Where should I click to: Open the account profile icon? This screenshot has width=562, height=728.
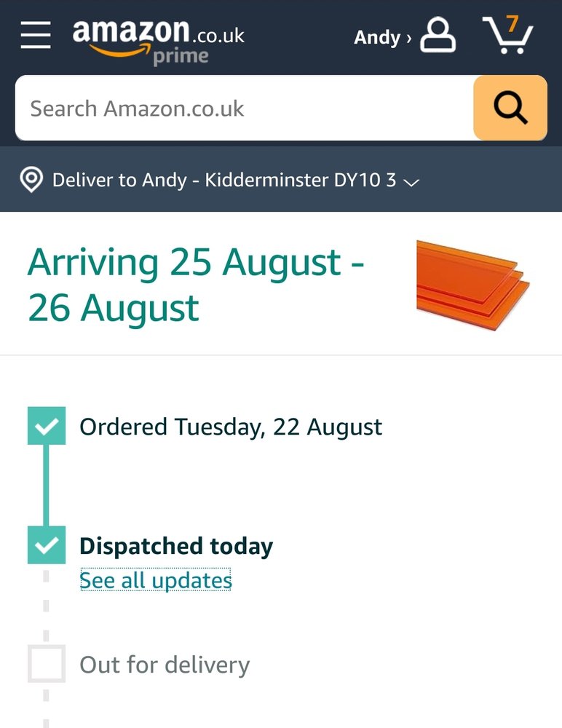(x=438, y=36)
